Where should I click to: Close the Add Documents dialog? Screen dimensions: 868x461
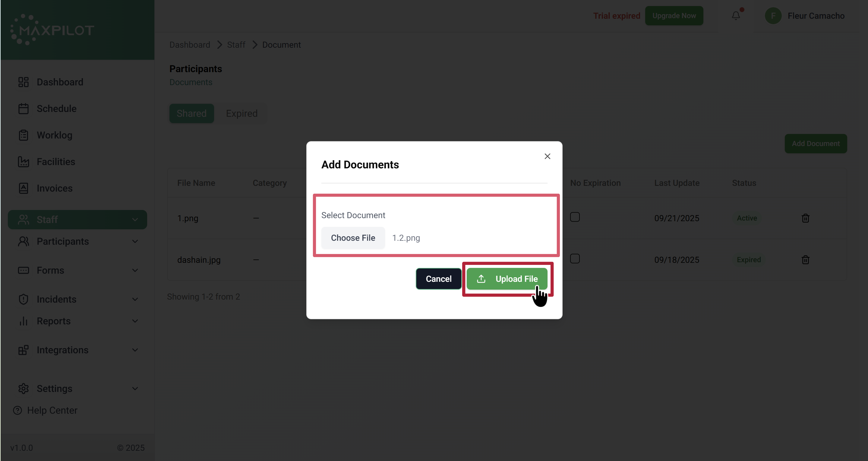[547, 156]
